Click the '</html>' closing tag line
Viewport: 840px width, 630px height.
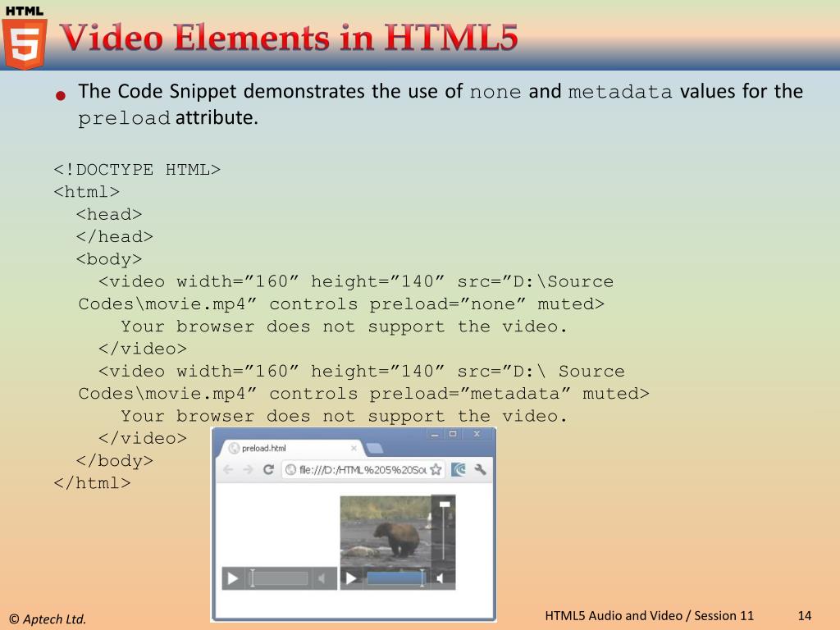[x=92, y=483]
